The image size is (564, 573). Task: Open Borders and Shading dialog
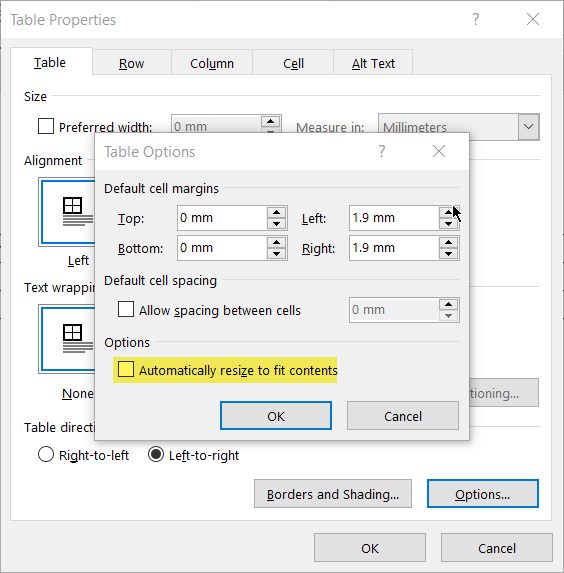[333, 494]
